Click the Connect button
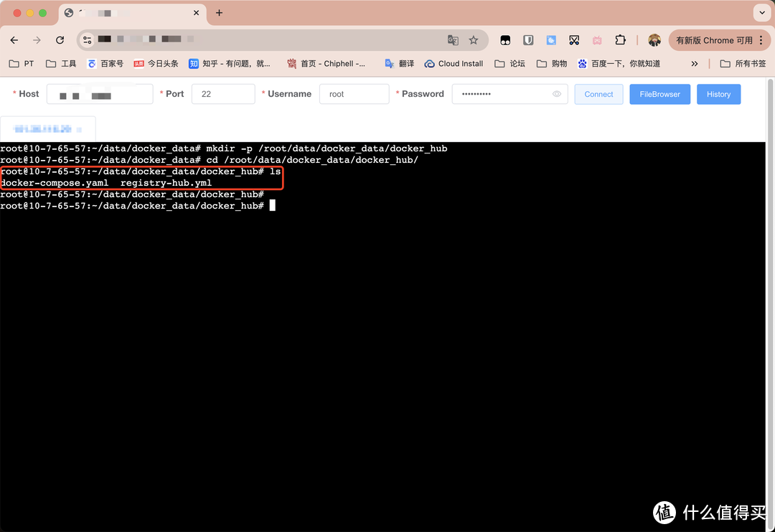This screenshot has width=775, height=532. pyautogui.click(x=598, y=94)
